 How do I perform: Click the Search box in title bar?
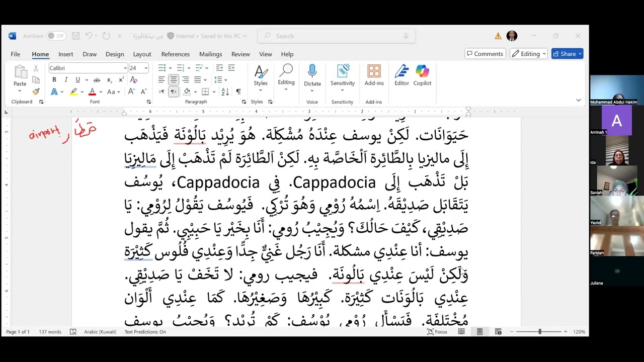click(x=336, y=36)
